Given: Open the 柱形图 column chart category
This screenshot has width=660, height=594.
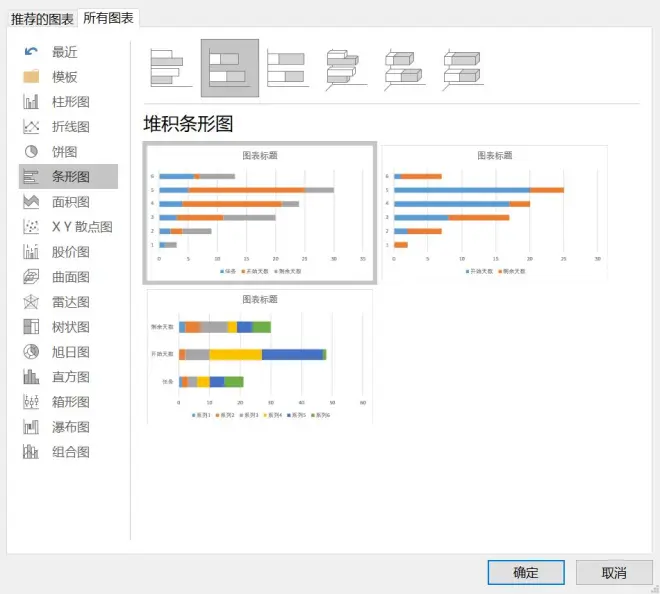Looking at the screenshot, I should pos(68,102).
